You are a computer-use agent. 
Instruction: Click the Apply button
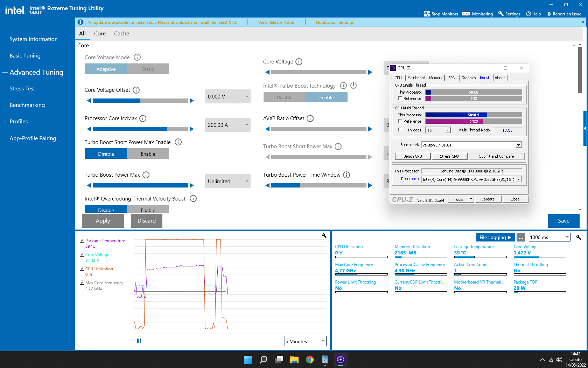[x=103, y=221]
